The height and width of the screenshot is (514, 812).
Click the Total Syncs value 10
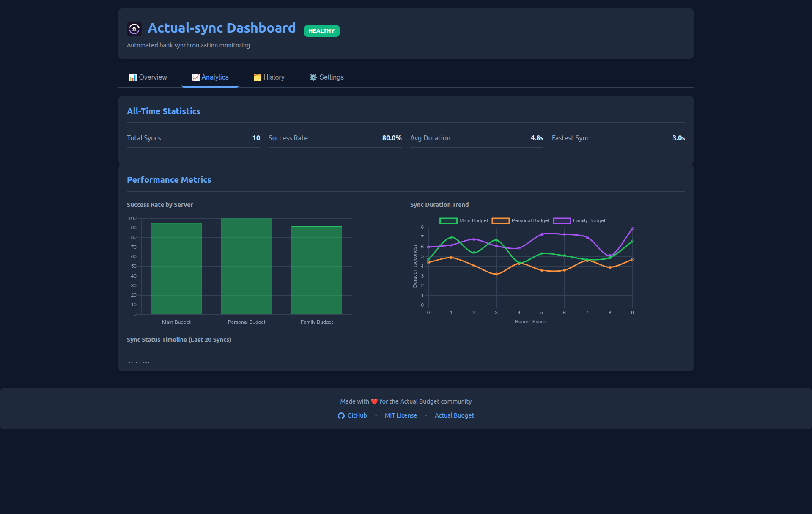[256, 138]
